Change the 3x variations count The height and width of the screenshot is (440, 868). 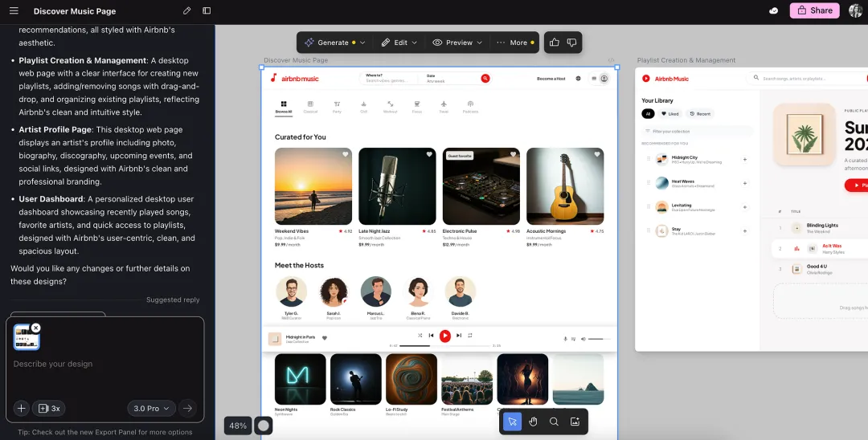[49, 409]
